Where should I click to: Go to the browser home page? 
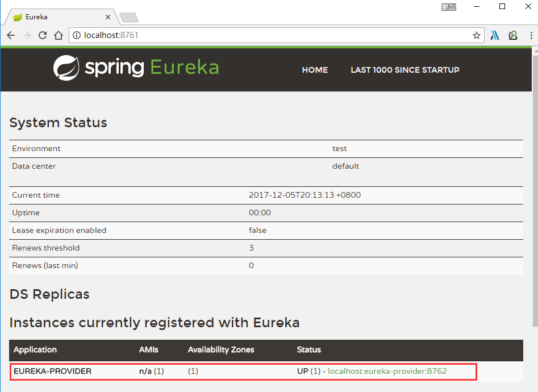click(59, 35)
